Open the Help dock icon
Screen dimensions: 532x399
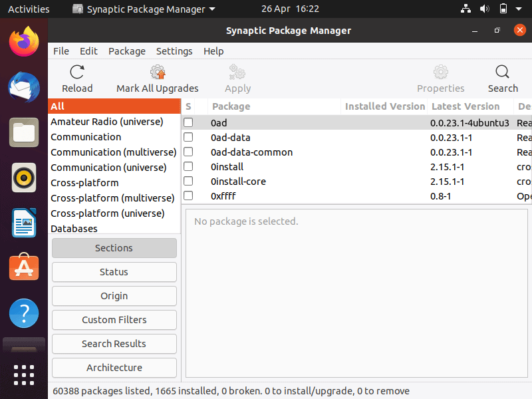coord(24,313)
